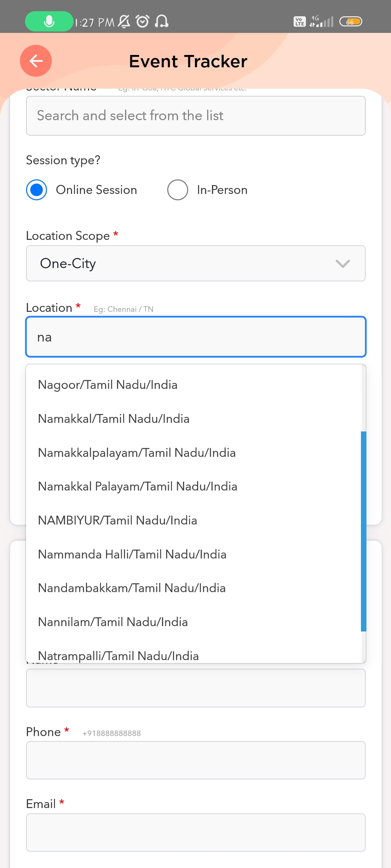Tap the 4G signal strength icon
The width and height of the screenshot is (391, 868).
click(x=321, y=22)
